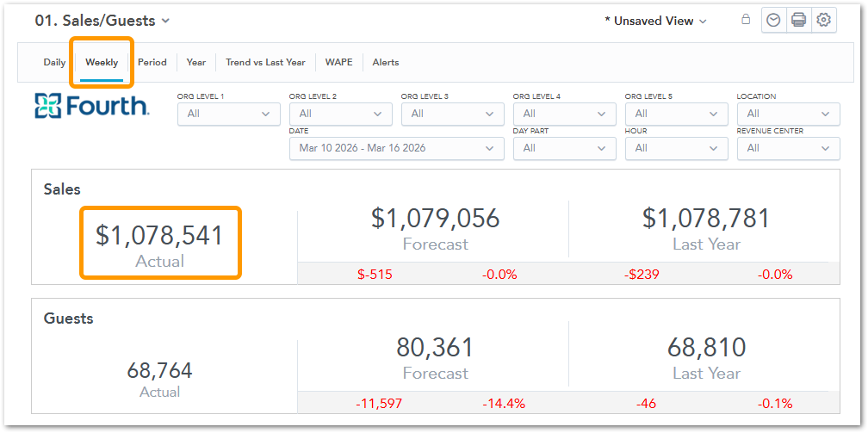The width and height of the screenshot is (868, 433).
Task: Open the settings gear icon
Action: click(x=824, y=21)
